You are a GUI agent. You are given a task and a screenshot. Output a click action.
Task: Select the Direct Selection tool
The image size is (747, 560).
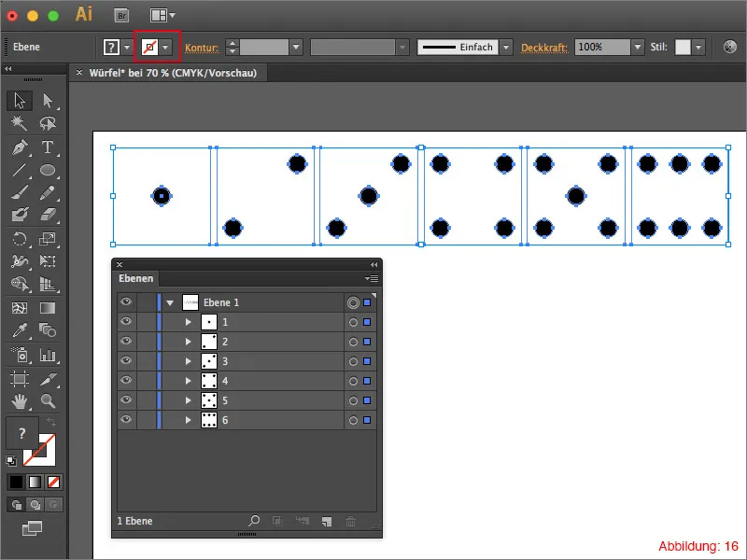point(48,101)
